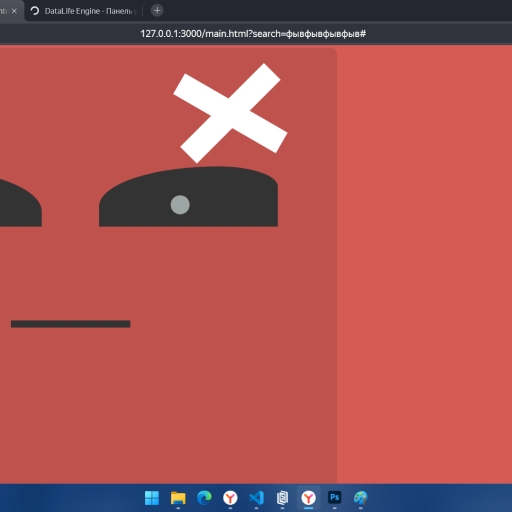Open File Explorer from the taskbar
Screen dimensions: 512x512
tap(178, 498)
